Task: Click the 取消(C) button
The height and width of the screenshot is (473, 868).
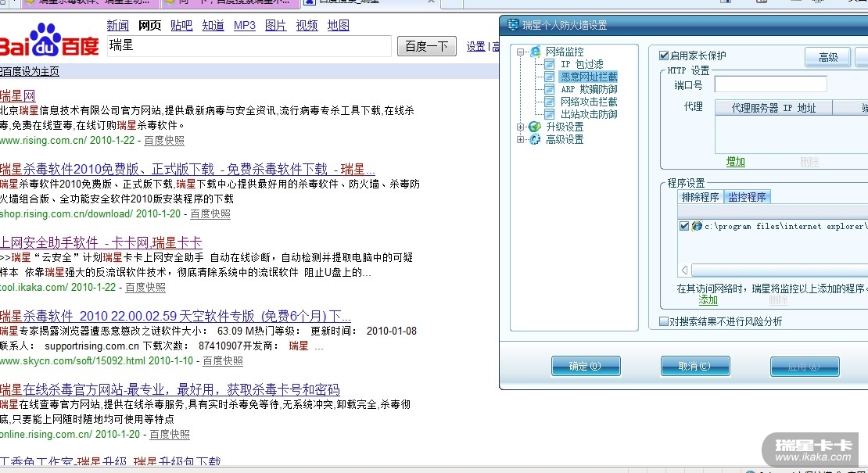Action: [695, 366]
